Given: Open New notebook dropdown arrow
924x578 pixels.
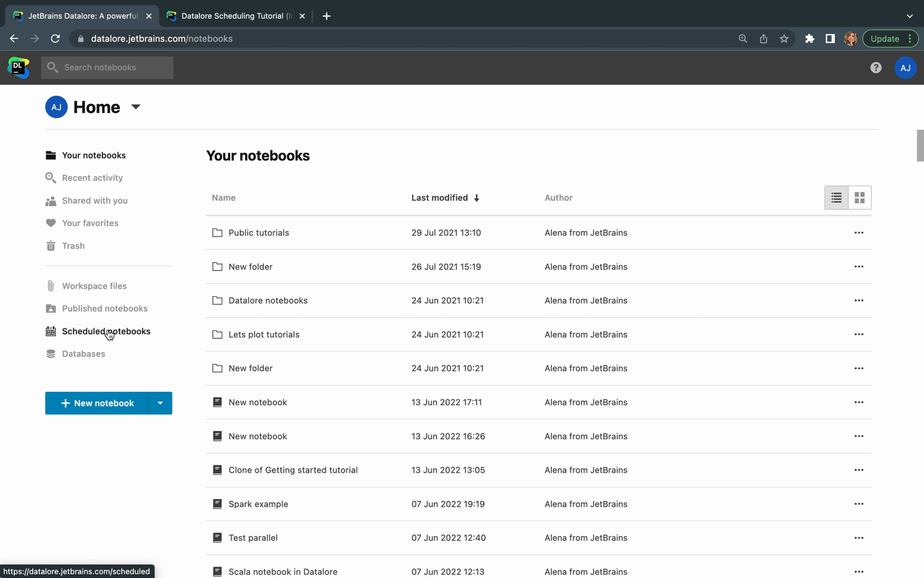Looking at the screenshot, I should (160, 403).
